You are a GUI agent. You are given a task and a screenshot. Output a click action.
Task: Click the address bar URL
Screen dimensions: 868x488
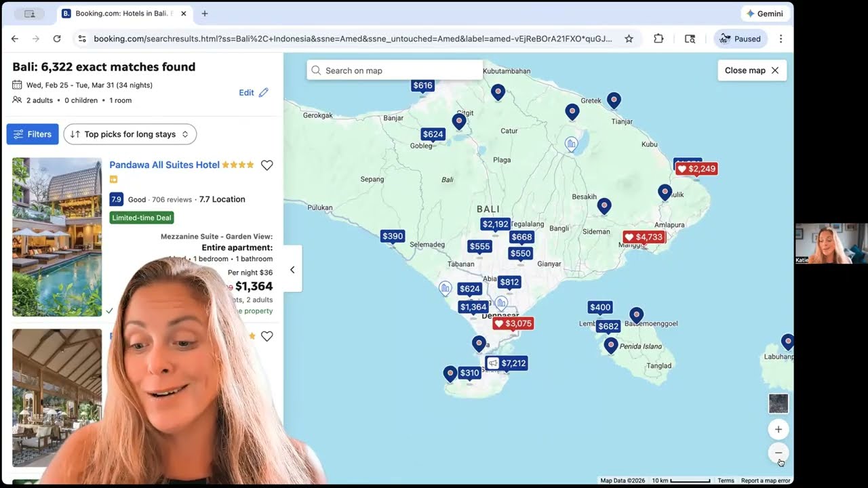point(353,39)
